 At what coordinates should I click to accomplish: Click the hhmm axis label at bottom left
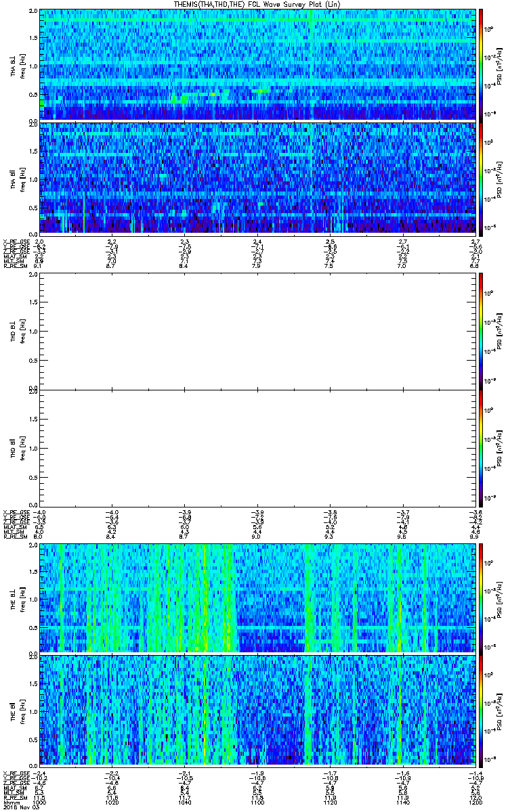tap(12, 802)
